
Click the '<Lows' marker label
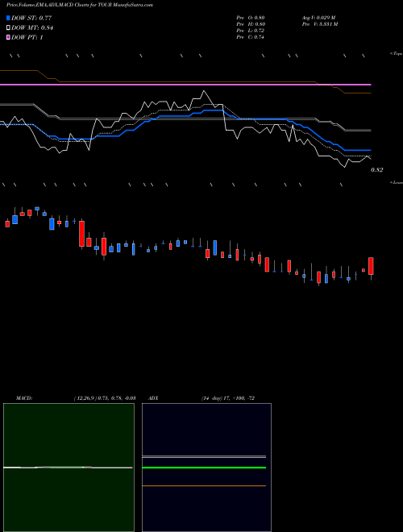tap(397, 182)
